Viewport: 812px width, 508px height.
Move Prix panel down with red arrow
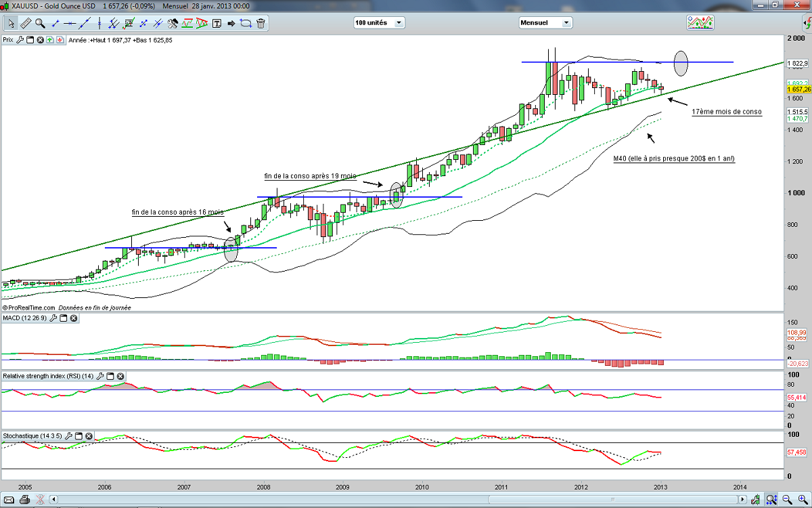tap(61, 40)
